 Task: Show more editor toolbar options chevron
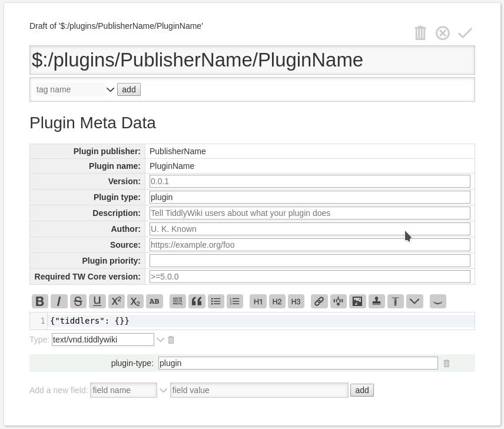click(415, 301)
